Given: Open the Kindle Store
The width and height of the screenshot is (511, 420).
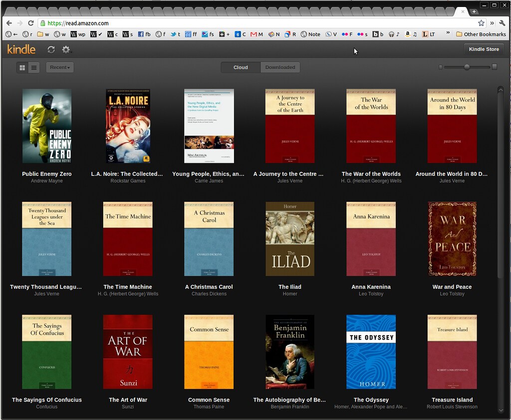Looking at the screenshot, I should 484,49.
